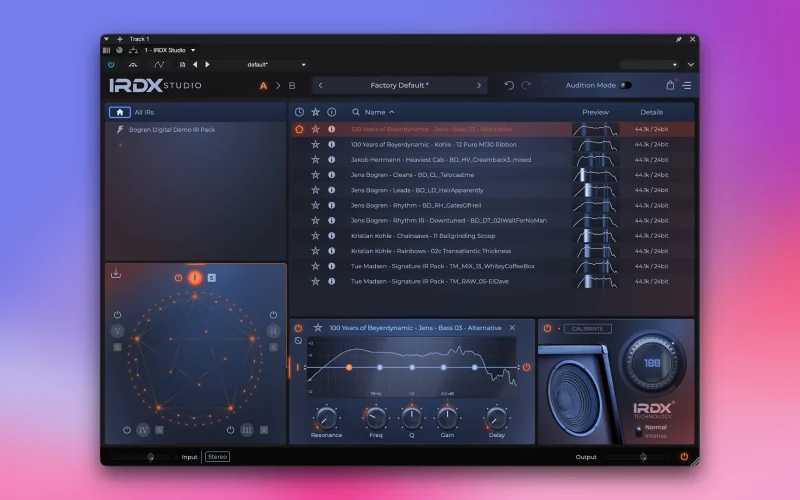The image size is (800, 500).
Task: Toggle IR editor power button
Action: pyautogui.click(x=298, y=328)
